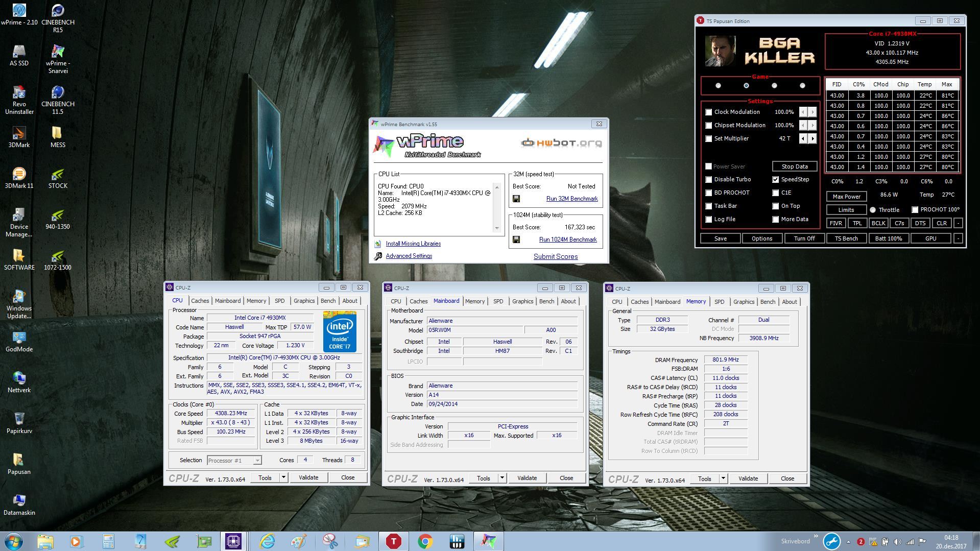Select the STOCK Nvidia profile icon
This screenshot has width=980, height=551.
[58, 178]
